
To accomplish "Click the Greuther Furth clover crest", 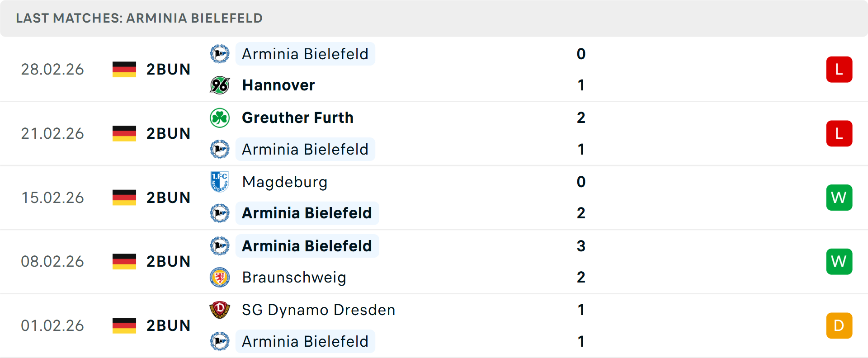I will (x=220, y=118).
